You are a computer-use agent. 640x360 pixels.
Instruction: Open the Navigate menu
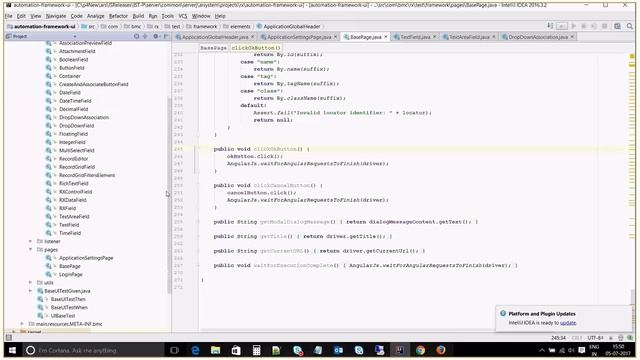click(x=56, y=16)
